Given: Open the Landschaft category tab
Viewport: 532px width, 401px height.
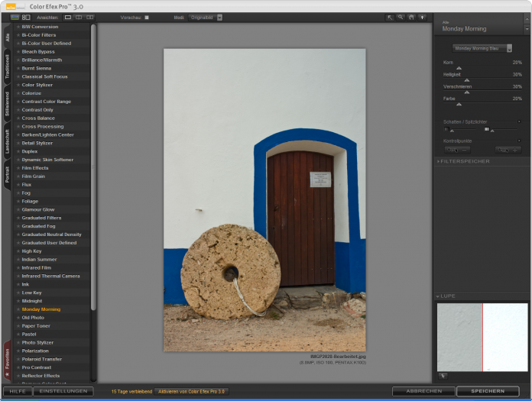Looking at the screenshot, I should coord(8,142).
